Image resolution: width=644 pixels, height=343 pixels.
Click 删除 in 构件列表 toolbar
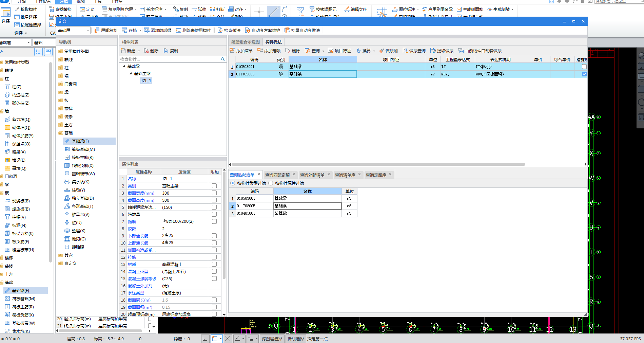(x=151, y=51)
